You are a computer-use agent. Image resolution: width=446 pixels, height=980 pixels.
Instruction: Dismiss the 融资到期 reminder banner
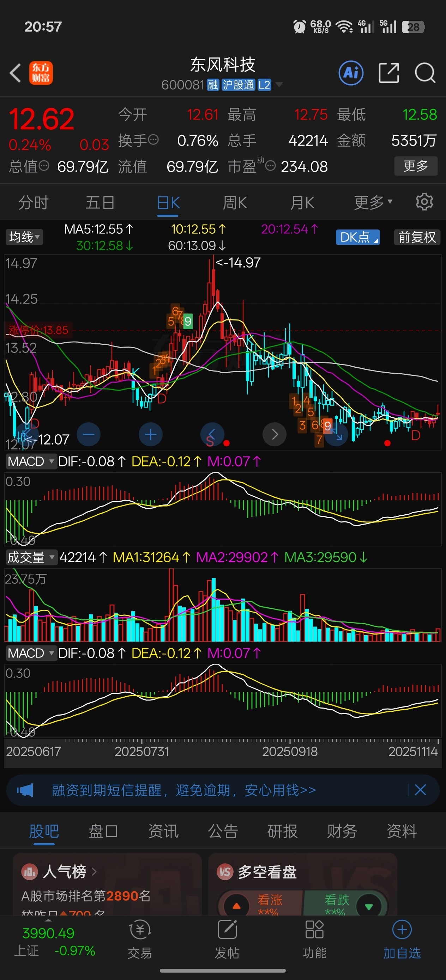coord(420,790)
